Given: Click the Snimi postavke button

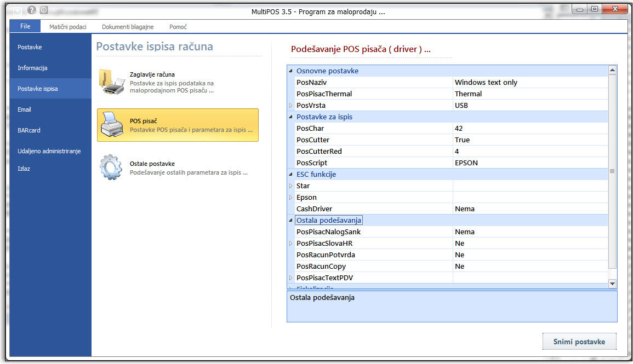Looking at the screenshot, I should point(579,342).
